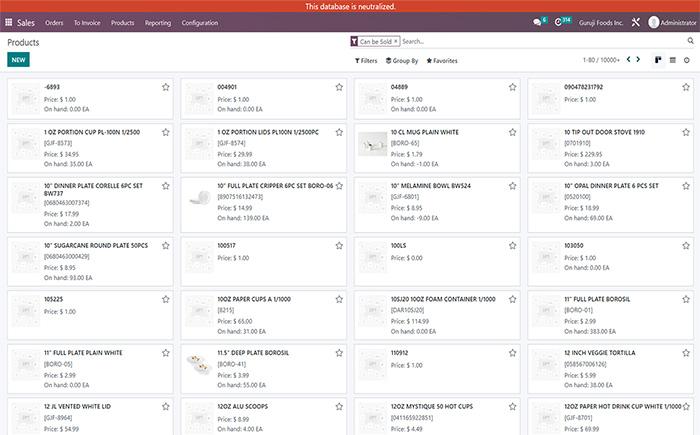Go to previous page of products
700x435 pixels.
[629, 59]
